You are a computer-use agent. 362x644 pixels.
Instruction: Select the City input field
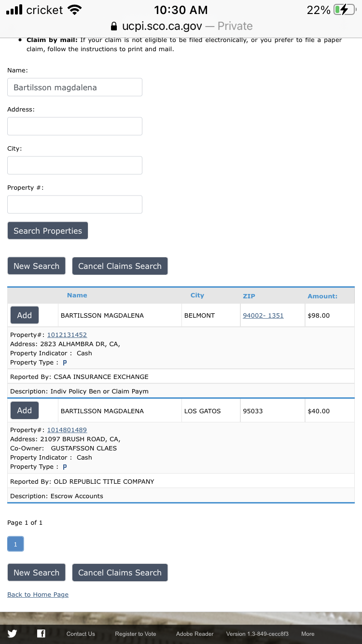pyautogui.click(x=75, y=166)
